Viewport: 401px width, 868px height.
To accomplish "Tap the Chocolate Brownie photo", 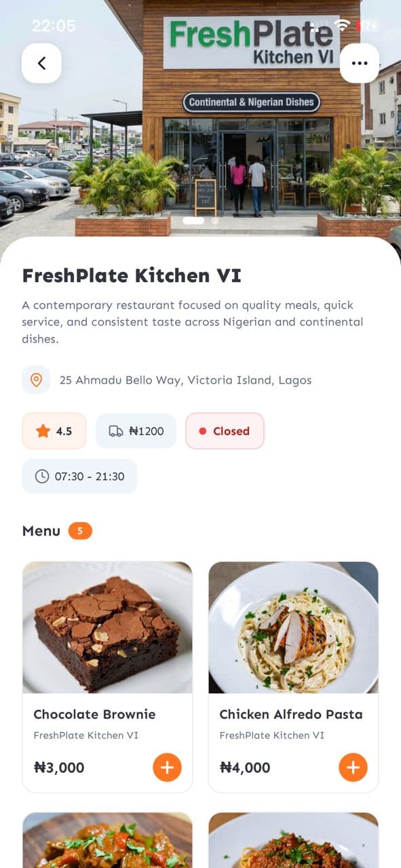I will [x=107, y=627].
